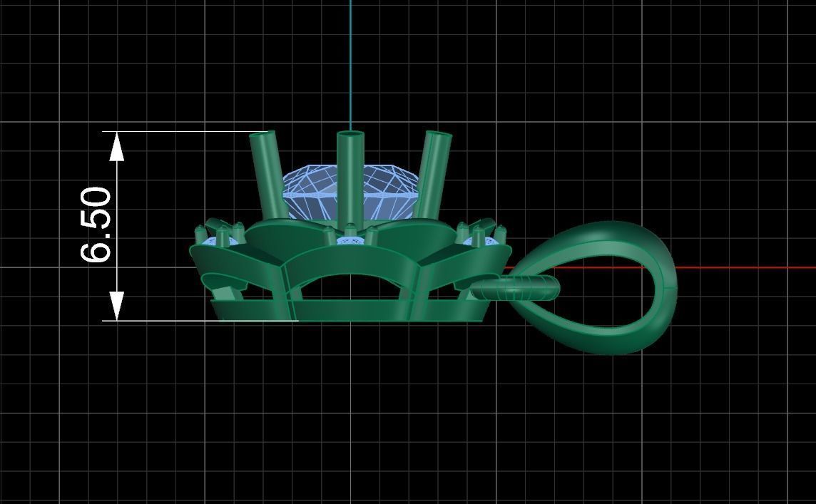Select the left tilted prong

tap(267, 175)
